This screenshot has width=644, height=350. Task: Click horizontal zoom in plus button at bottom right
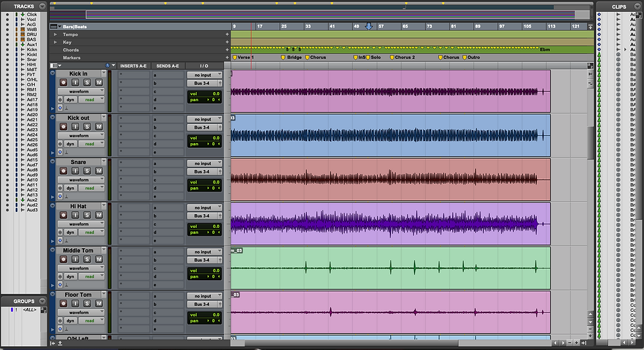coord(577,343)
